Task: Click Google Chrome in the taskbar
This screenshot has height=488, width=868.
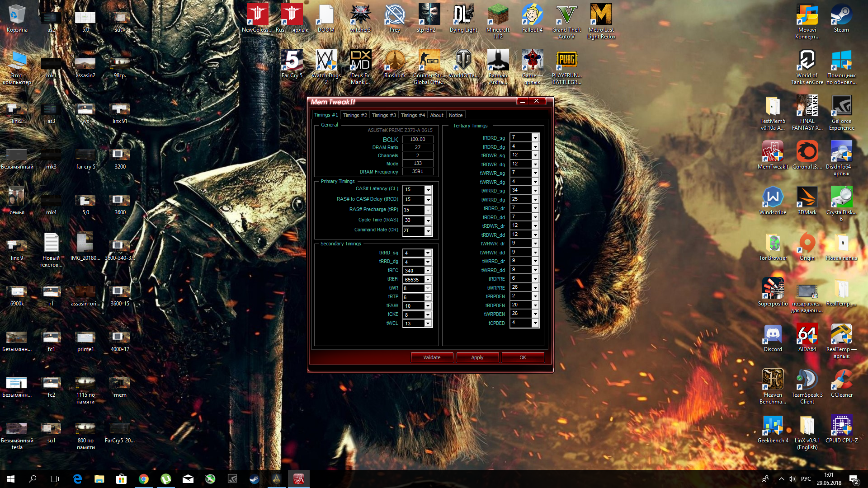Action: click(x=144, y=479)
